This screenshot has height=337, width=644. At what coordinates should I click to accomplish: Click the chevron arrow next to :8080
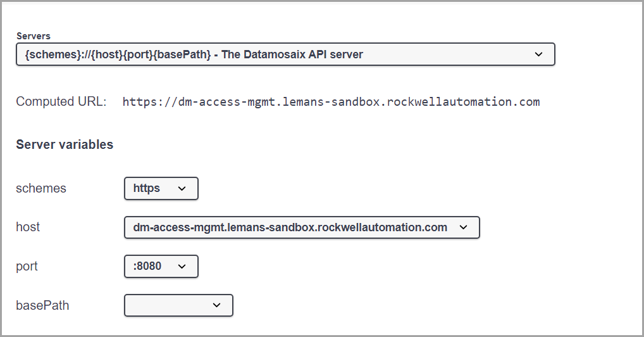click(x=182, y=267)
